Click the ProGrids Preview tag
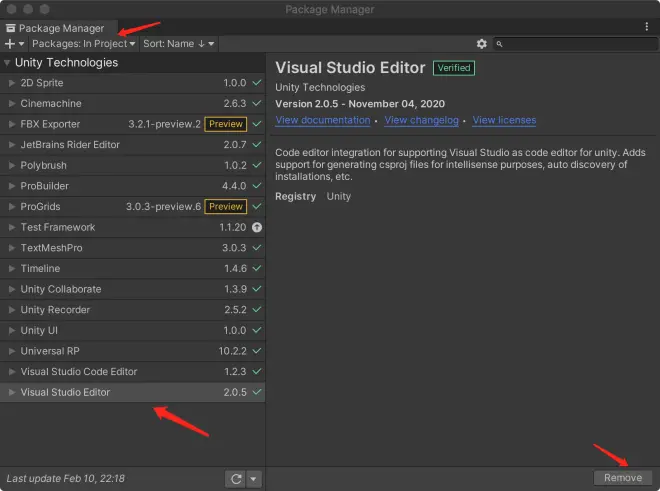This screenshot has height=491, width=660. [226, 207]
